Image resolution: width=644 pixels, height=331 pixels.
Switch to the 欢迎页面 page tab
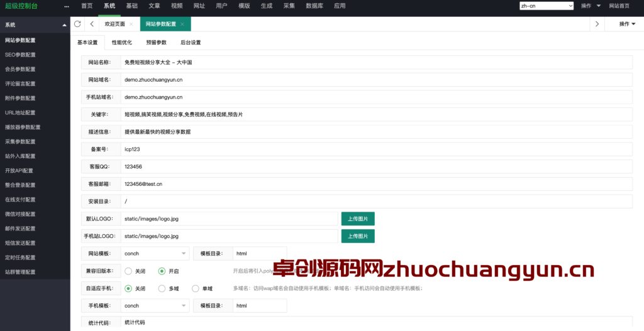click(115, 24)
